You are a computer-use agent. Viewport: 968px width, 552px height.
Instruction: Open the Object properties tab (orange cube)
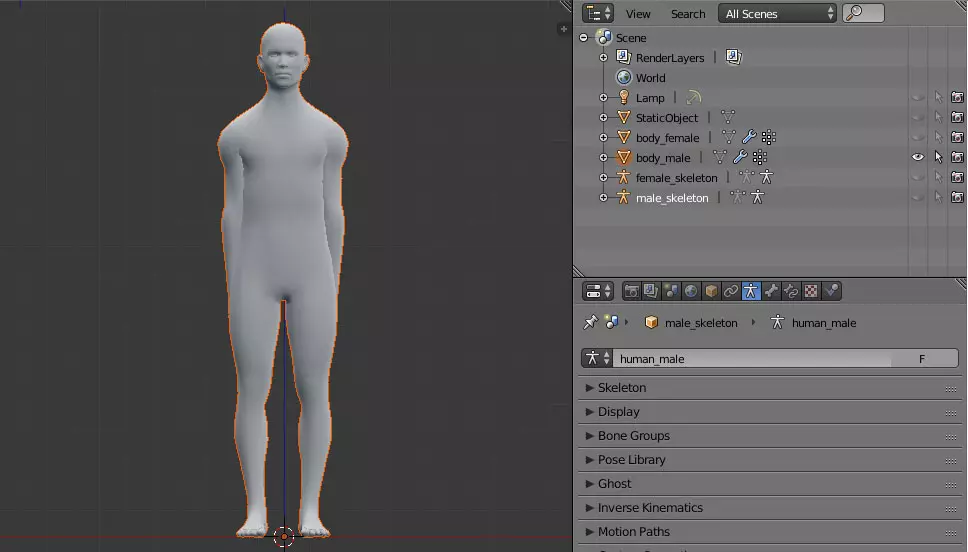pyautogui.click(x=711, y=291)
